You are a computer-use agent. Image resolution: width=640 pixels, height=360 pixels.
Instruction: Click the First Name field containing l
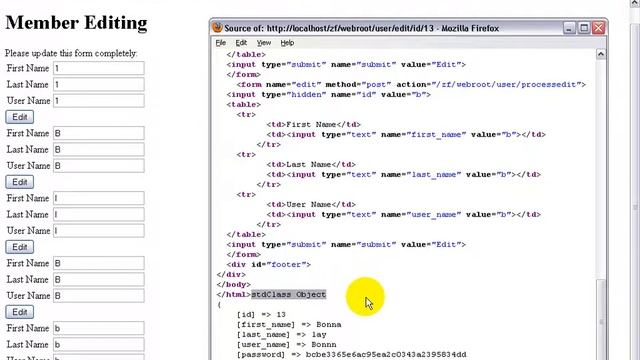pyautogui.click(x=99, y=198)
